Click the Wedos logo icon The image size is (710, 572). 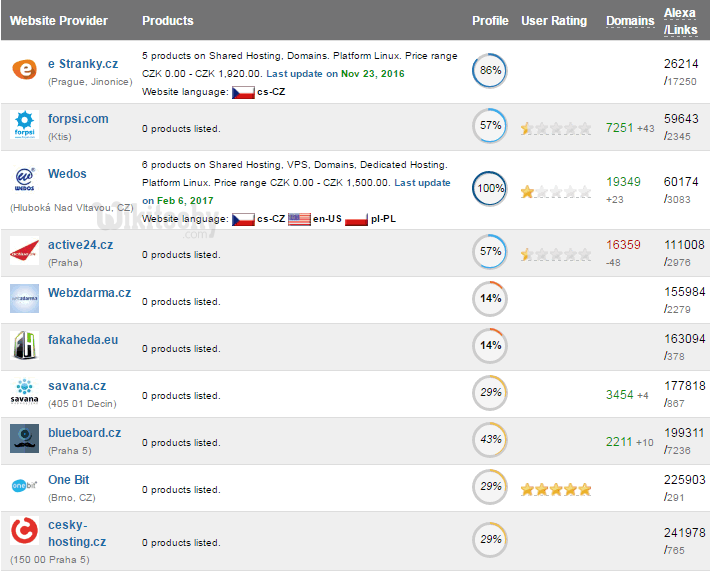point(24,179)
